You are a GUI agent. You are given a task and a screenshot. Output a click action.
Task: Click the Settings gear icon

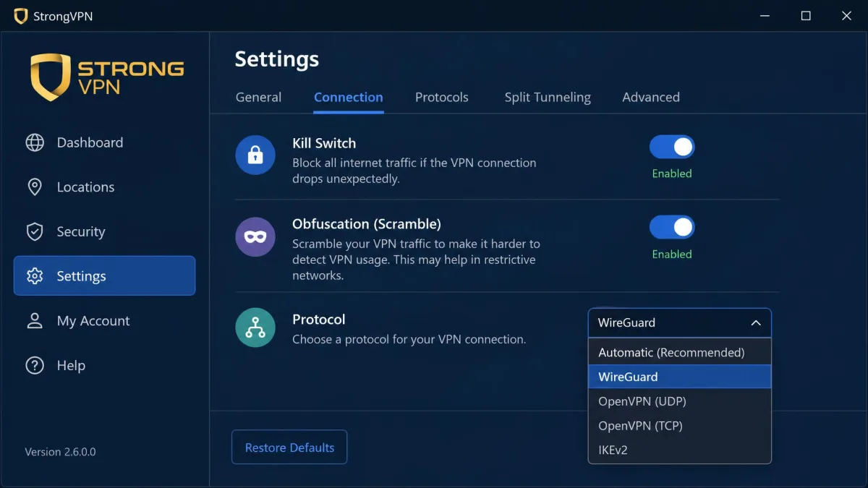[35, 276]
